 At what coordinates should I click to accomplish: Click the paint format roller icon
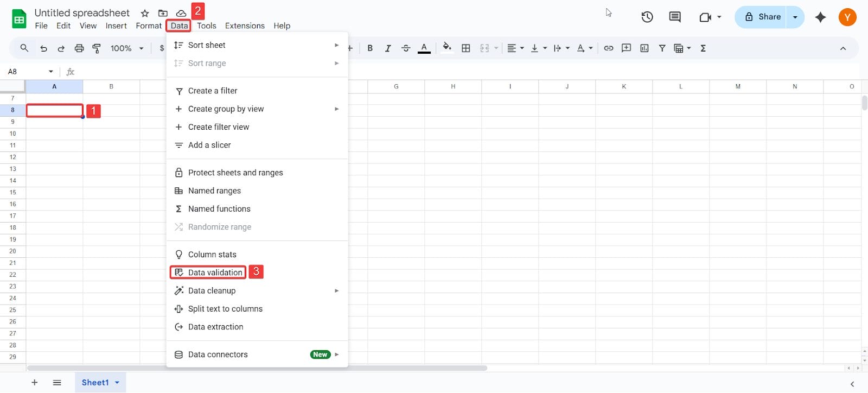point(97,48)
